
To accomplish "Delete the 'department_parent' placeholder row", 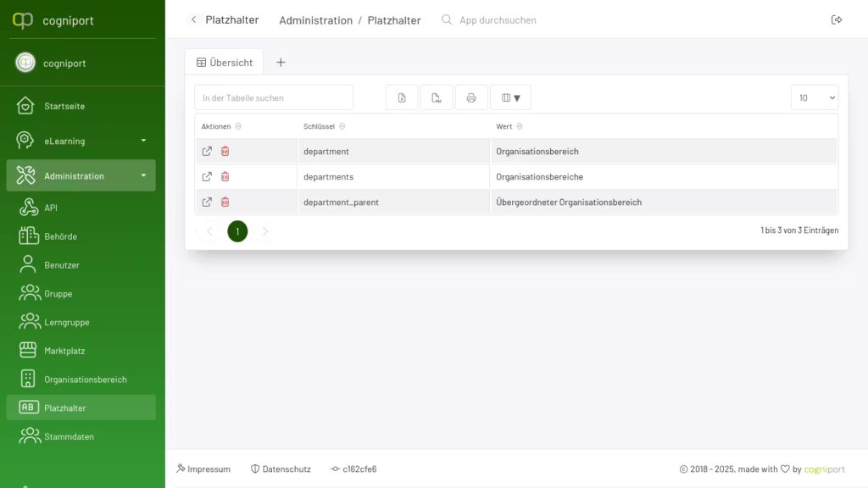I will (x=225, y=202).
